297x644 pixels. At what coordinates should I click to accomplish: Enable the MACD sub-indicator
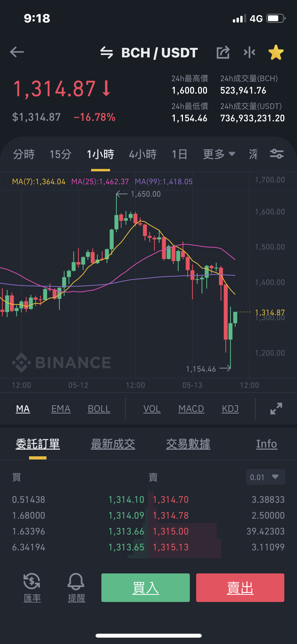(191, 409)
